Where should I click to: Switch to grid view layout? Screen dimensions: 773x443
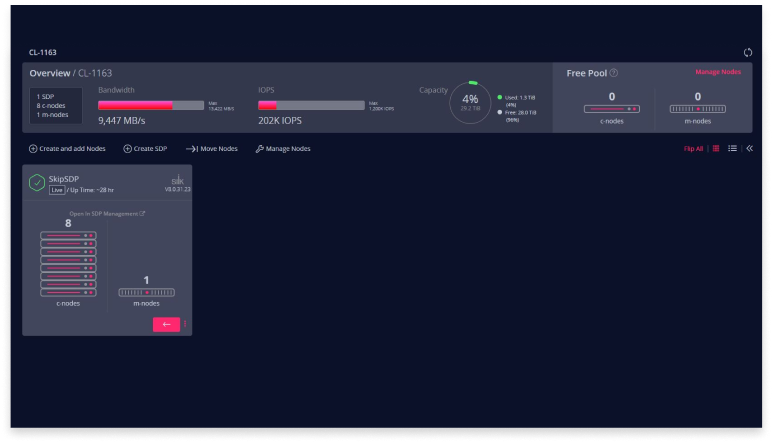pyautogui.click(x=716, y=148)
